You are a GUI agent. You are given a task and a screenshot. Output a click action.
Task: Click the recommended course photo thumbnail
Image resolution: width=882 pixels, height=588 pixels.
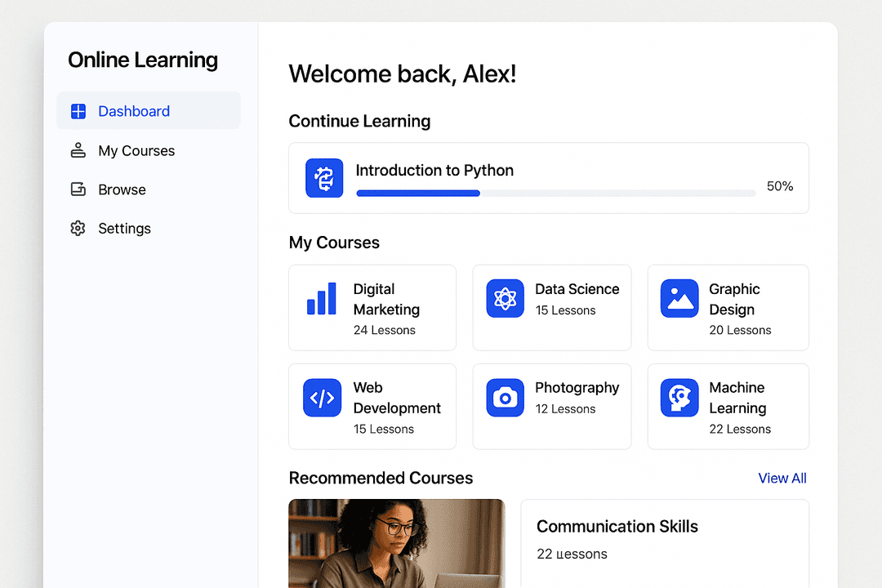coord(396,543)
